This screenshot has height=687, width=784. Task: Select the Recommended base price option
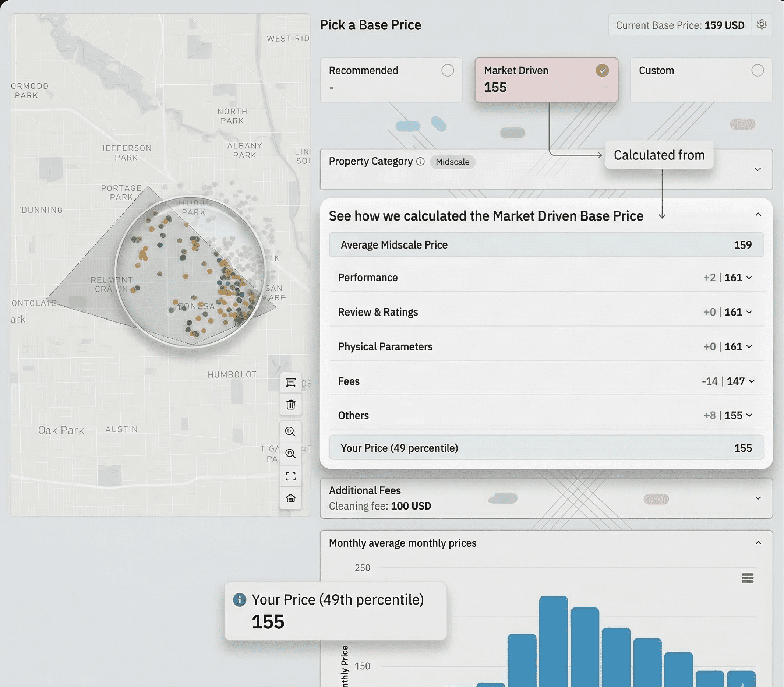(447, 71)
